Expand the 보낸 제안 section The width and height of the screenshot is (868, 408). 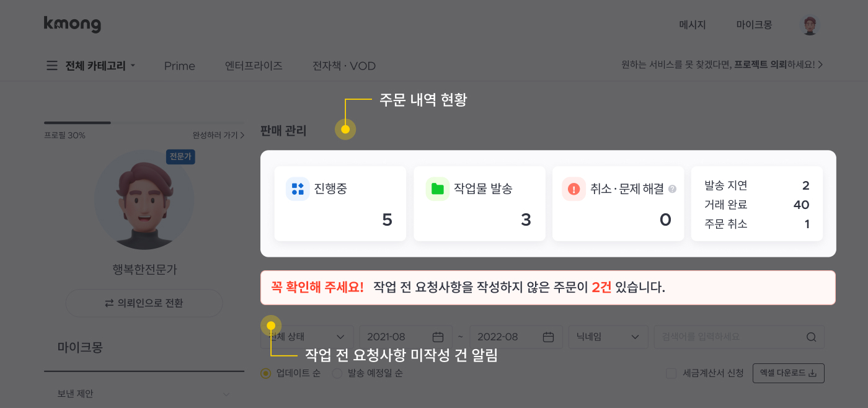tap(144, 394)
